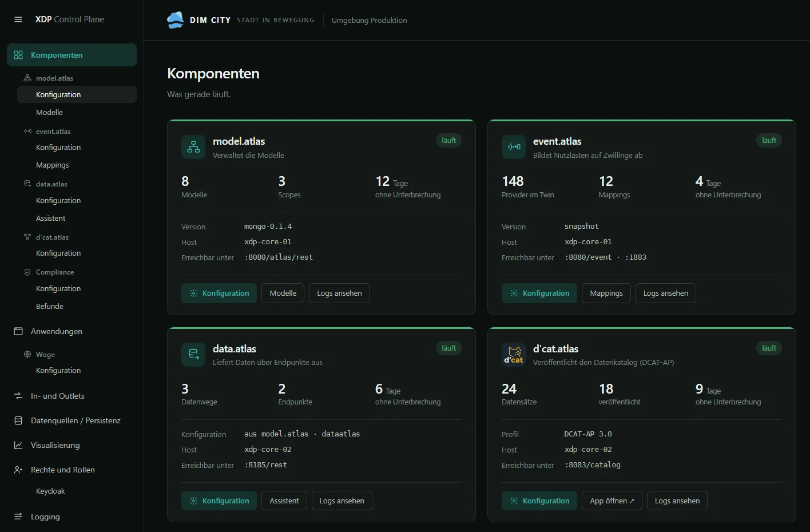Open Mappings under event.atlas in sidebar

77,165
